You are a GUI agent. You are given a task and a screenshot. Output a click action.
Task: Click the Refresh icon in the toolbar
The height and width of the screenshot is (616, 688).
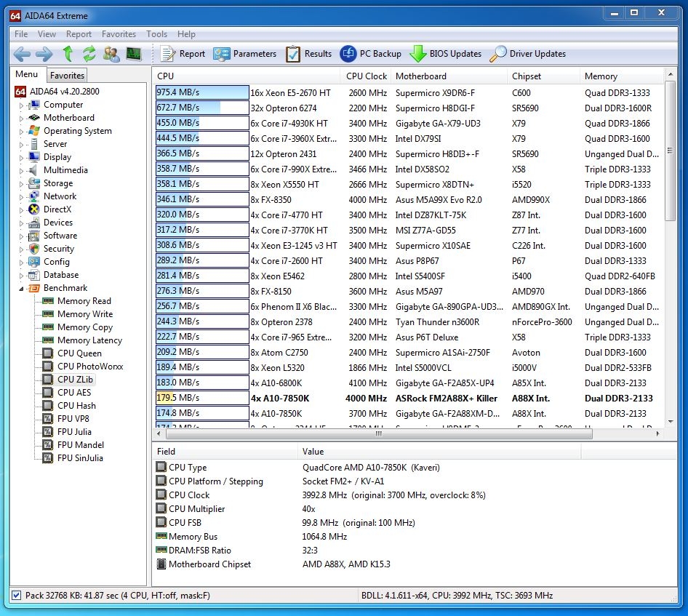(x=89, y=54)
